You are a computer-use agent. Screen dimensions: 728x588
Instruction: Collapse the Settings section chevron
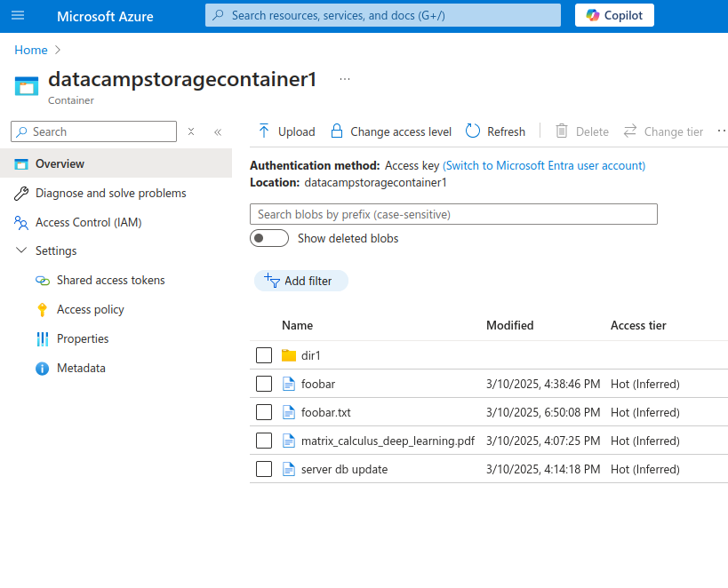[21, 250]
